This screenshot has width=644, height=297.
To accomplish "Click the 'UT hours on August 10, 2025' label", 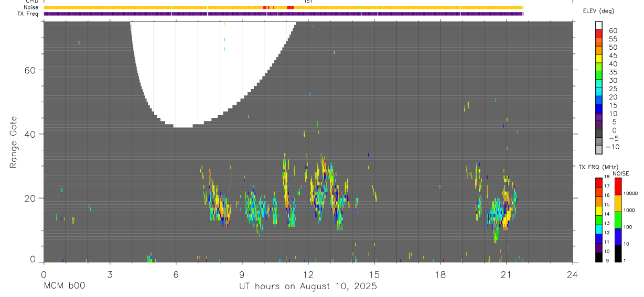I will [308, 287].
